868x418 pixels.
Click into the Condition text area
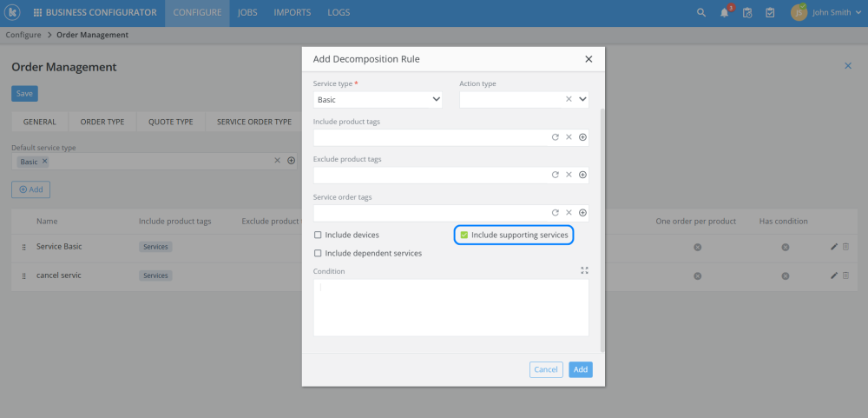(450, 307)
